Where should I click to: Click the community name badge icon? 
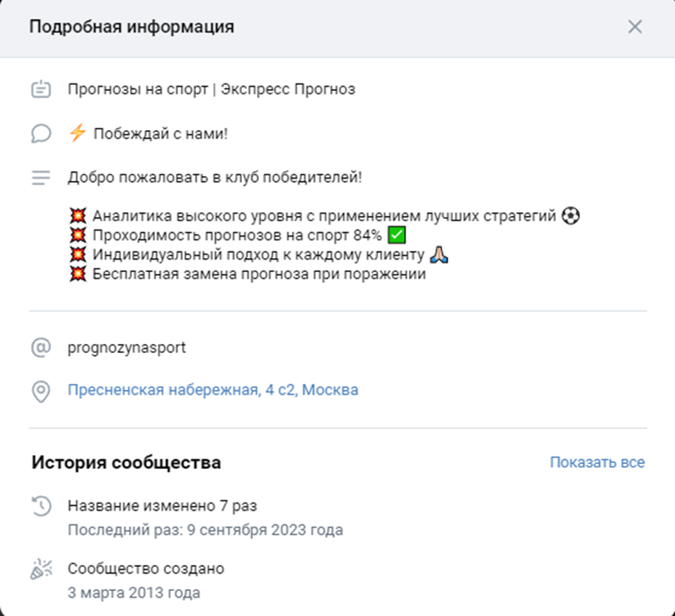(x=39, y=88)
